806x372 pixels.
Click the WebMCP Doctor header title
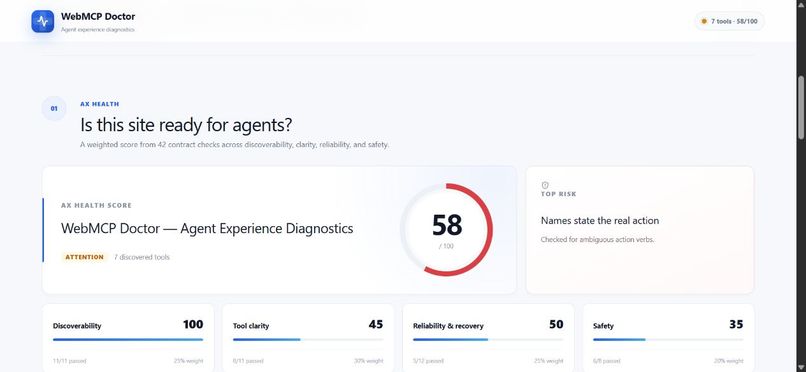[x=98, y=16]
